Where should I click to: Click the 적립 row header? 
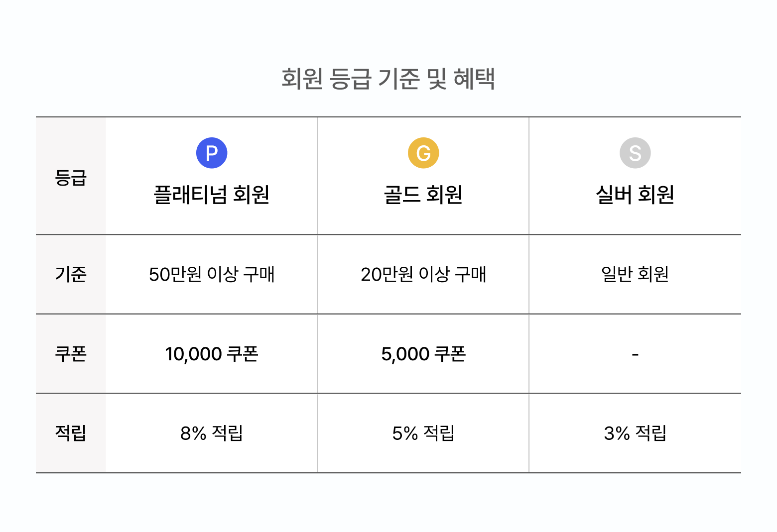pos(71,433)
